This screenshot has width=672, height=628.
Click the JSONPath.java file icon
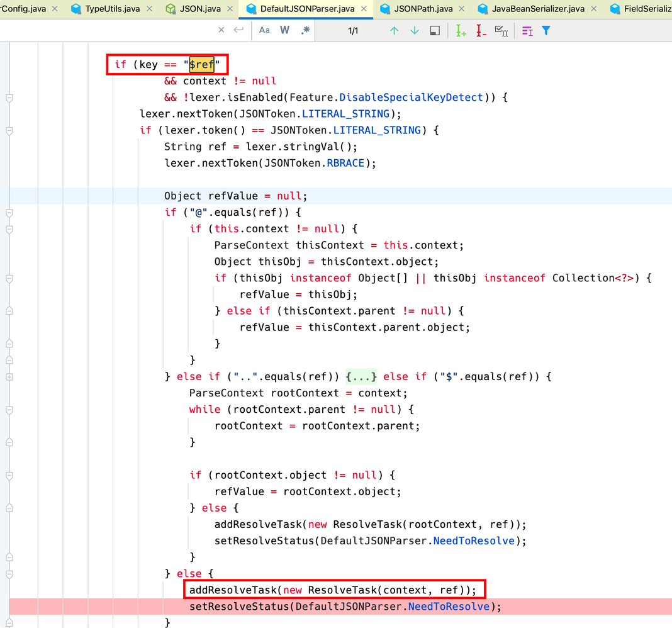(385, 9)
